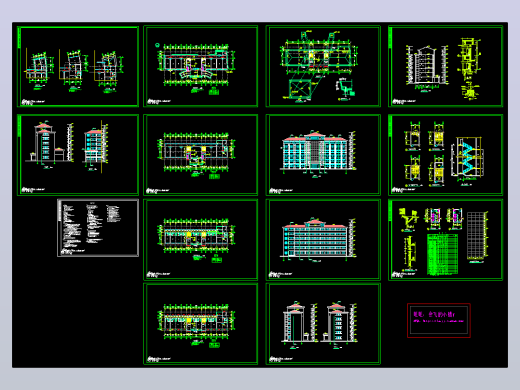Select the red-bordered box with magenta text
This screenshot has width=520, height=390.
pos(439,320)
